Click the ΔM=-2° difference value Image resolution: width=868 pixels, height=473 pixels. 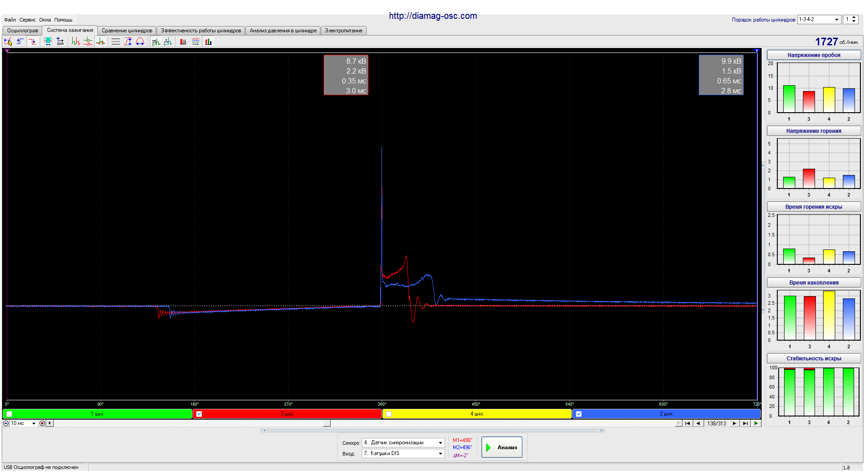[x=460, y=455]
